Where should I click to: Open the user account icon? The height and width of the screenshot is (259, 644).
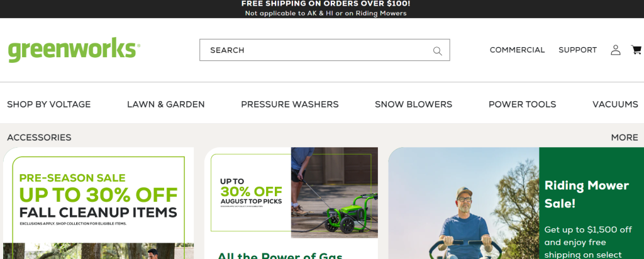(x=615, y=50)
